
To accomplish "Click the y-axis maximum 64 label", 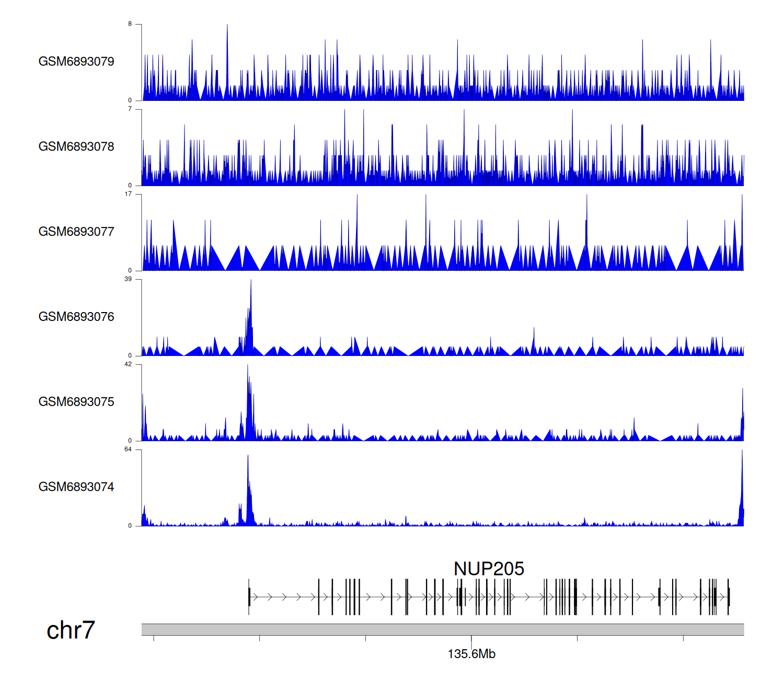I will tap(128, 450).
